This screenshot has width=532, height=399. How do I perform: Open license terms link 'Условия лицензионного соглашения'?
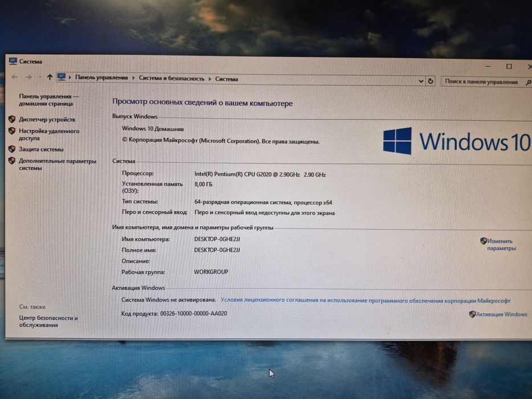pos(366,300)
